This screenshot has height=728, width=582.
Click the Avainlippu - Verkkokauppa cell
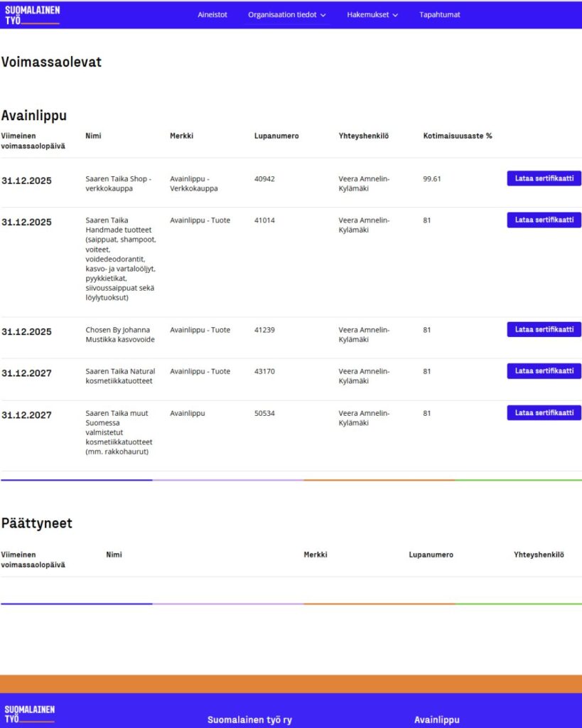point(193,183)
